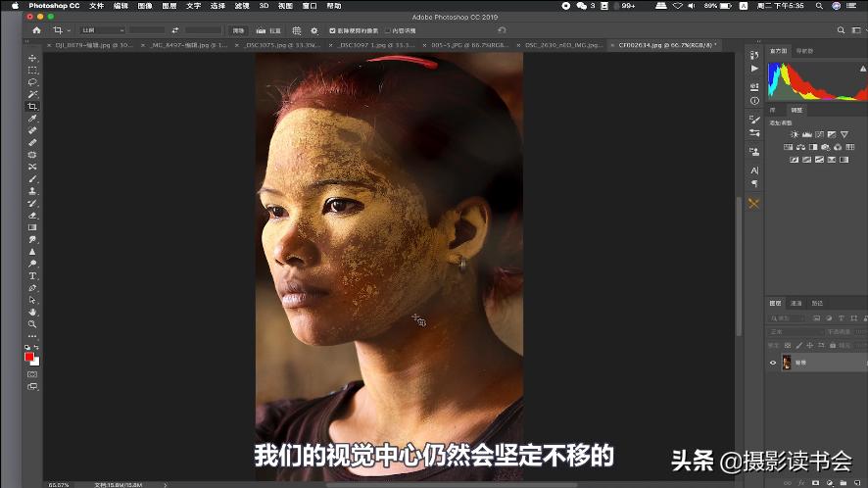
Task: Click the Clear button in options bar
Action: tap(238, 30)
